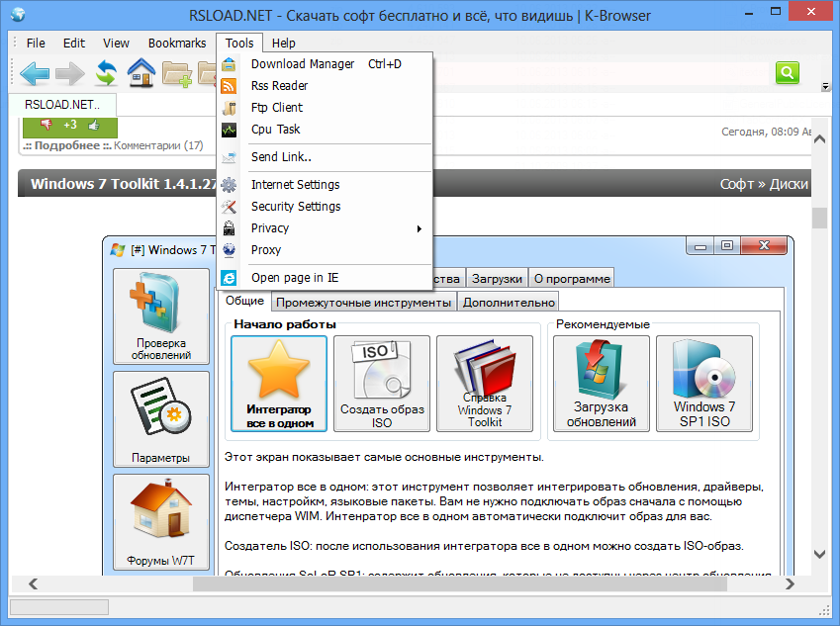Click the Add Bookmark folder icon
This screenshot has height=626, width=840.
(x=177, y=74)
